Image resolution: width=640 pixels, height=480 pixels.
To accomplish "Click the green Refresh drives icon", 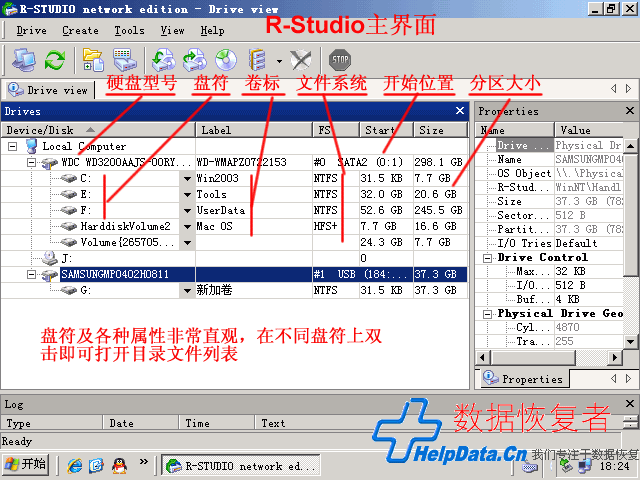I will pos(55,60).
